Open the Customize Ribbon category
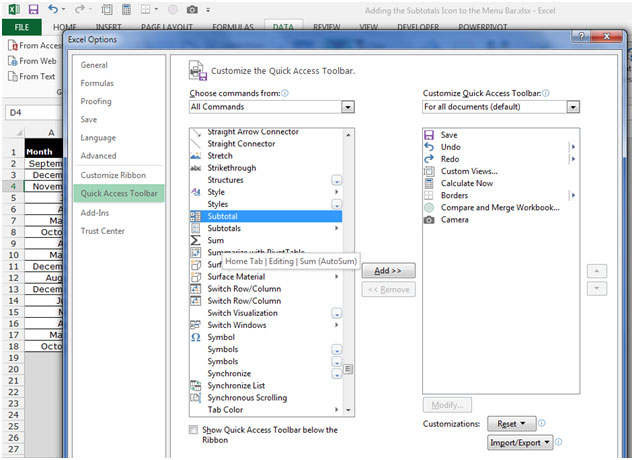 pos(113,175)
